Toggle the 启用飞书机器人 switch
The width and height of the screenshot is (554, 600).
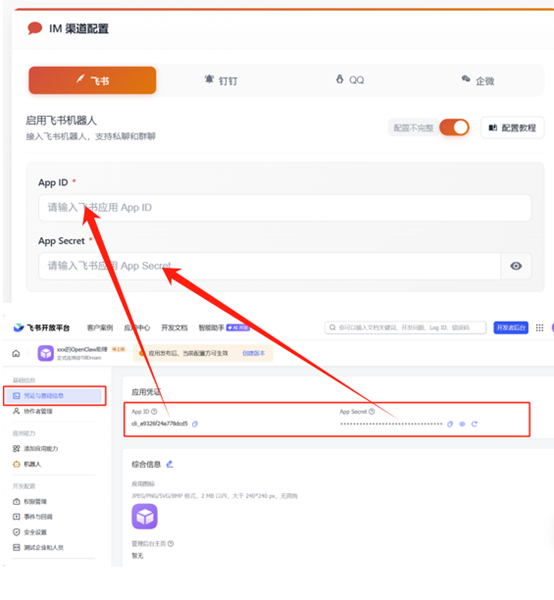click(455, 127)
